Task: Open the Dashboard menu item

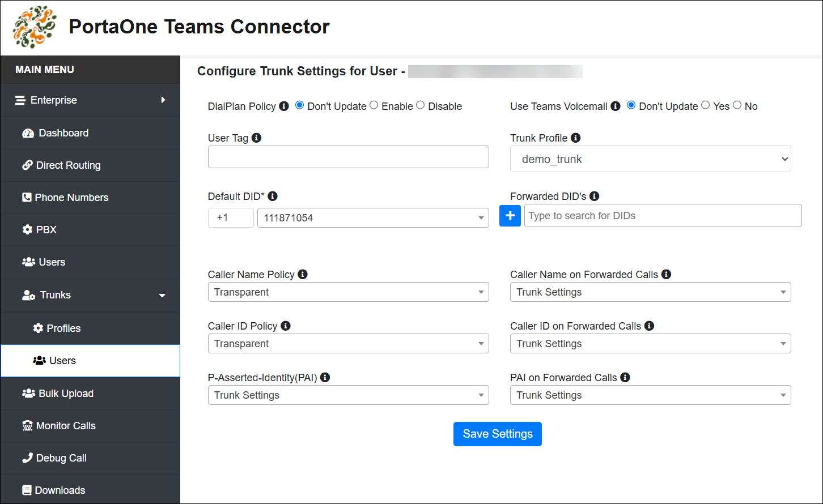Action: [91, 133]
